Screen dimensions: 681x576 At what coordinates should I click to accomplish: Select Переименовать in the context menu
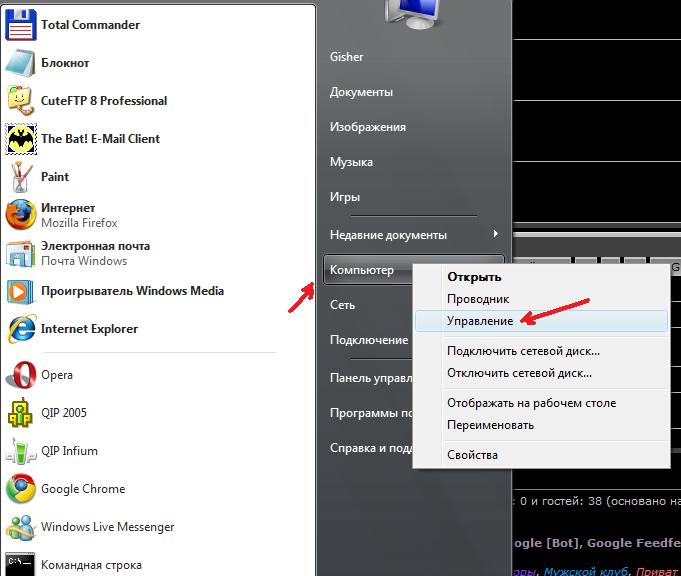coord(490,425)
